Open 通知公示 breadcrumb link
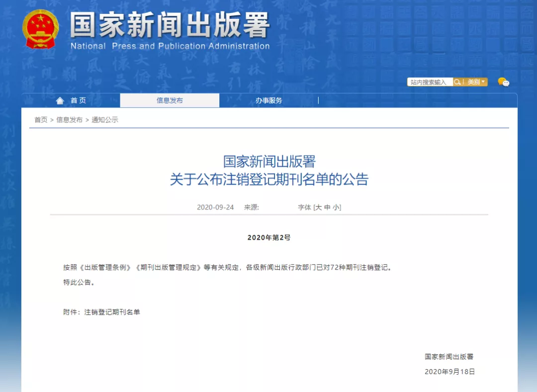This screenshot has width=537, height=392. click(x=105, y=120)
